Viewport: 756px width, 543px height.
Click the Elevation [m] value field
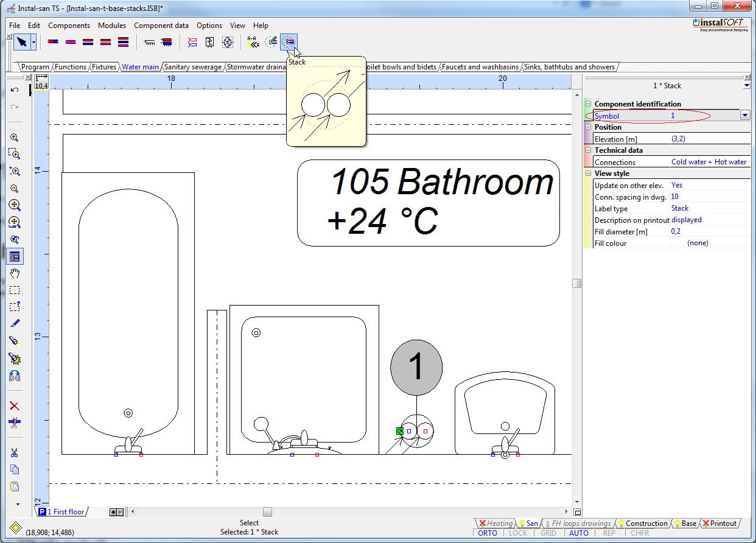[709, 139]
